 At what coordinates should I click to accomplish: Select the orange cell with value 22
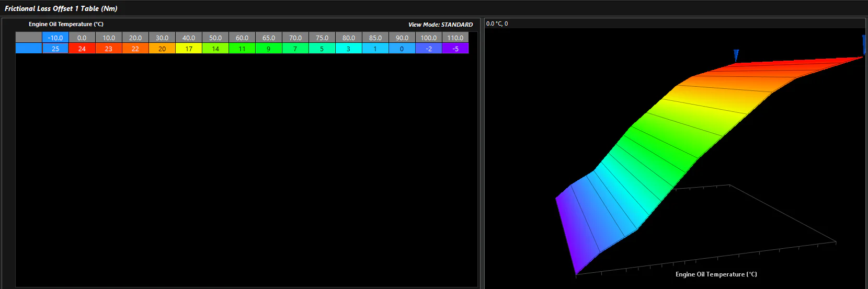135,49
